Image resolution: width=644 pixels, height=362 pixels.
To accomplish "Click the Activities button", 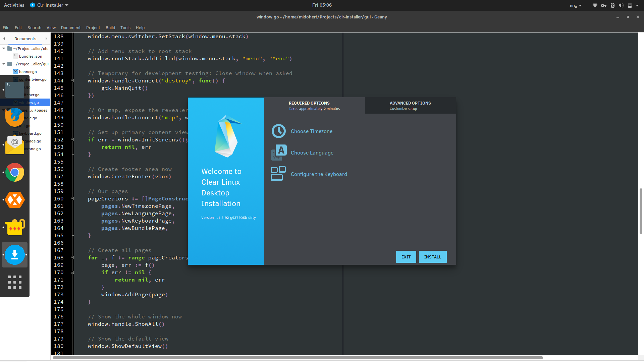I will tap(14, 5).
